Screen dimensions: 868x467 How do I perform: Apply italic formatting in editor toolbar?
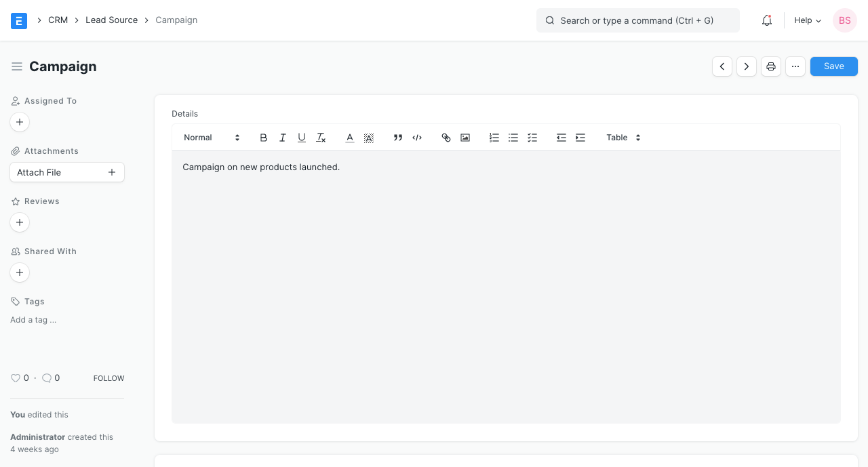283,138
